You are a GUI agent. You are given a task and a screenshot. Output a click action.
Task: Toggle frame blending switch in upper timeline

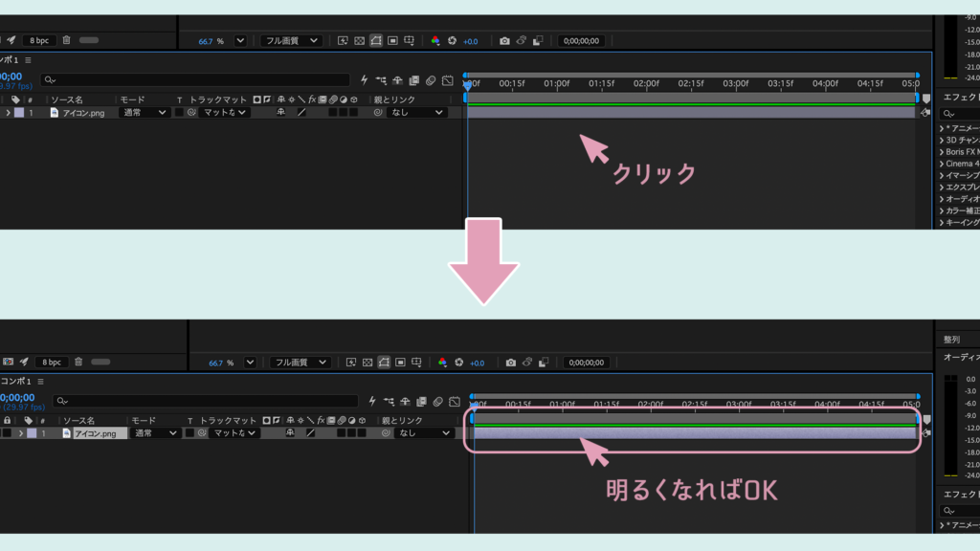[413, 80]
